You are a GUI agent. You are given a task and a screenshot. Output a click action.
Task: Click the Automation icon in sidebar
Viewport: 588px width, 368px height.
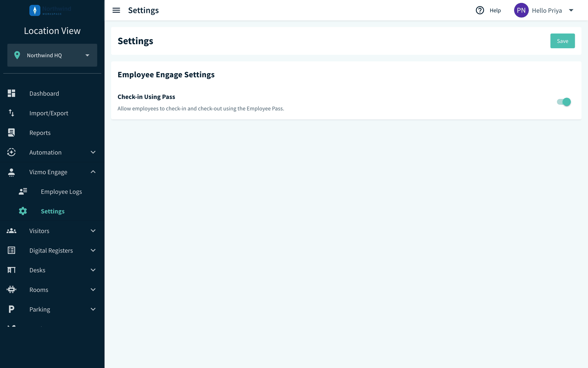point(11,152)
